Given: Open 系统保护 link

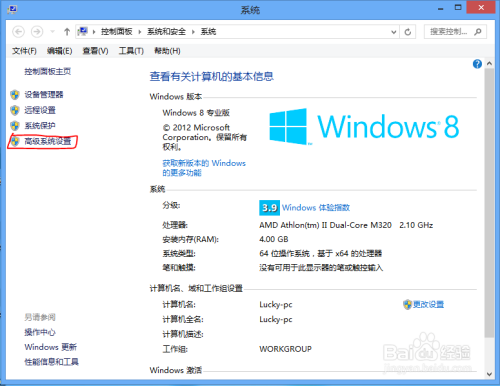Looking at the screenshot, I should coord(40,126).
